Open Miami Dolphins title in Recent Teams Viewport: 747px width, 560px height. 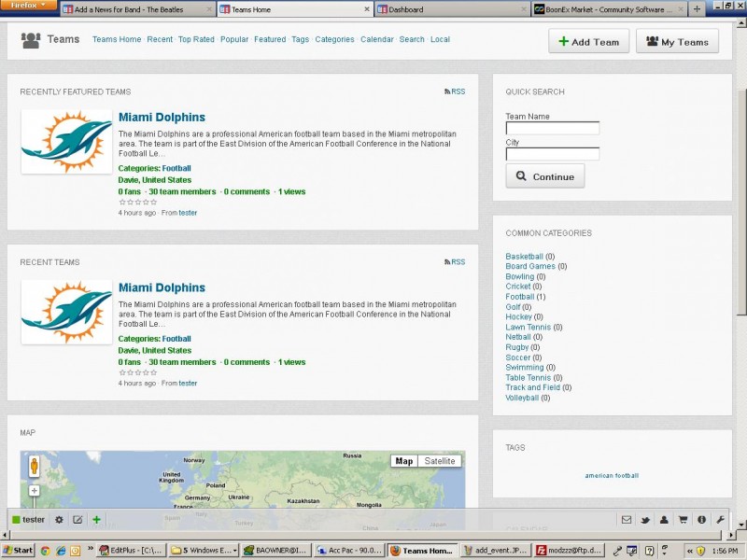[x=162, y=287]
